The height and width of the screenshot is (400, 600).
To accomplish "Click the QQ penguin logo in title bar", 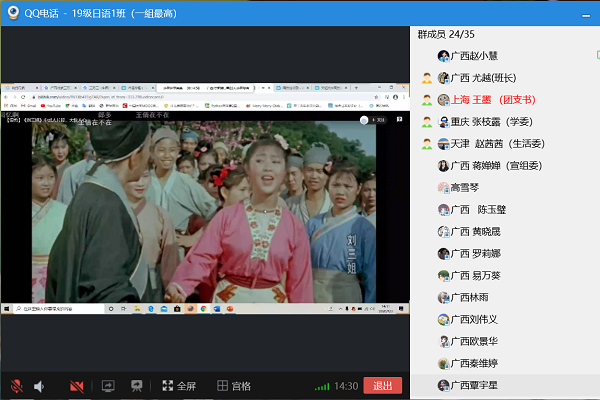I will (x=13, y=13).
